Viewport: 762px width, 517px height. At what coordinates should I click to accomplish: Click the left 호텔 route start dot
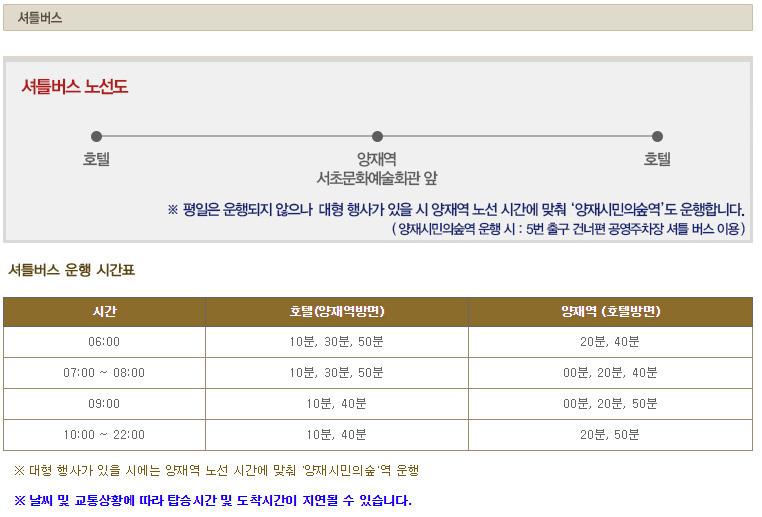[x=96, y=136]
